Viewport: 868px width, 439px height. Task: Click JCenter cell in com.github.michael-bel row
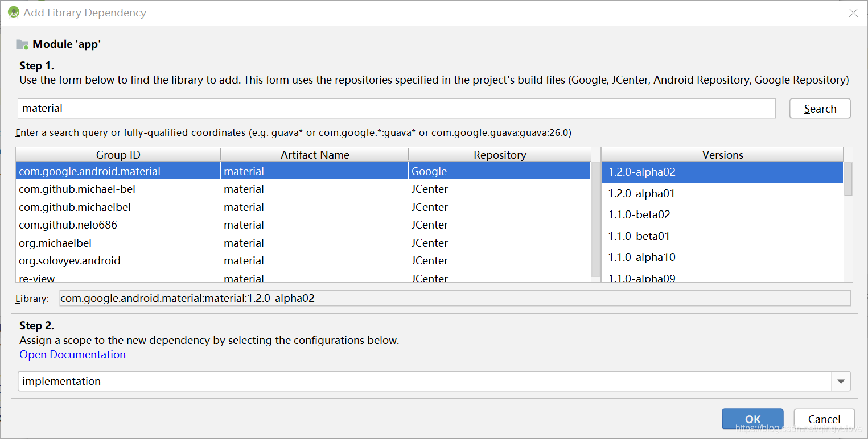click(500, 189)
